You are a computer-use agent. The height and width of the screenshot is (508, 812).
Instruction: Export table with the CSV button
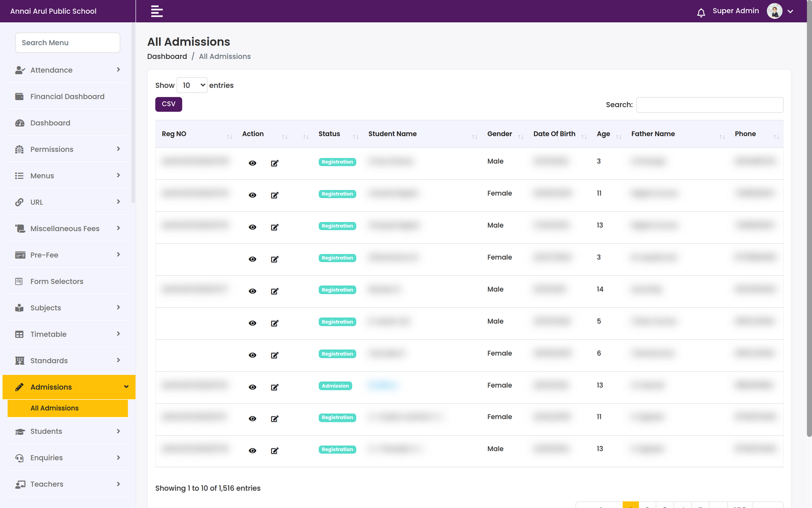pyautogui.click(x=168, y=104)
